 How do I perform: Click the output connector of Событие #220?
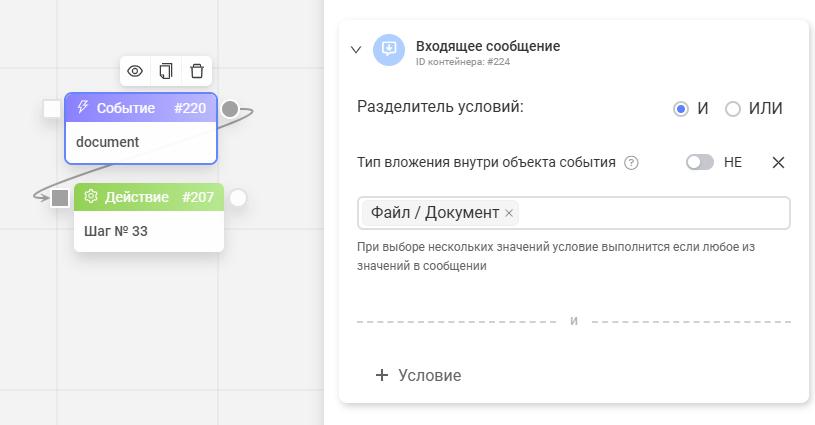tap(230, 109)
